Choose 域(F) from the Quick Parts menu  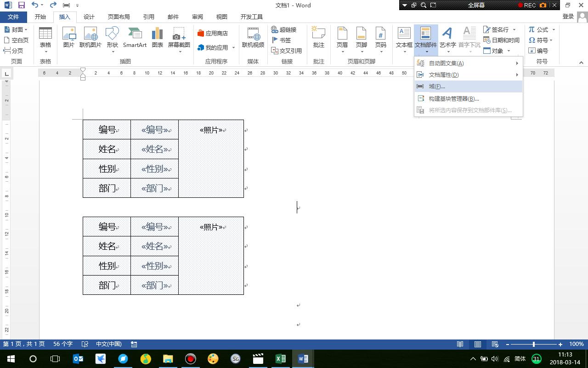tap(436, 86)
